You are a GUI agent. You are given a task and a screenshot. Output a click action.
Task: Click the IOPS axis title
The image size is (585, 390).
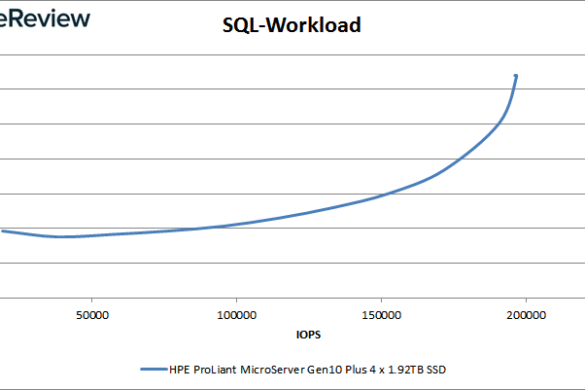click(x=308, y=334)
